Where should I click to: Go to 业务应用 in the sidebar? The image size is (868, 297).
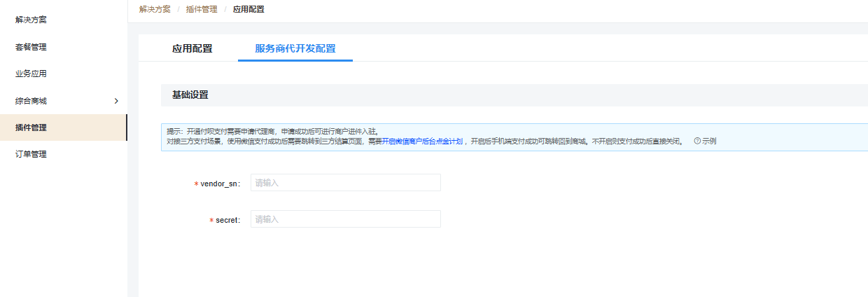pyautogui.click(x=31, y=74)
